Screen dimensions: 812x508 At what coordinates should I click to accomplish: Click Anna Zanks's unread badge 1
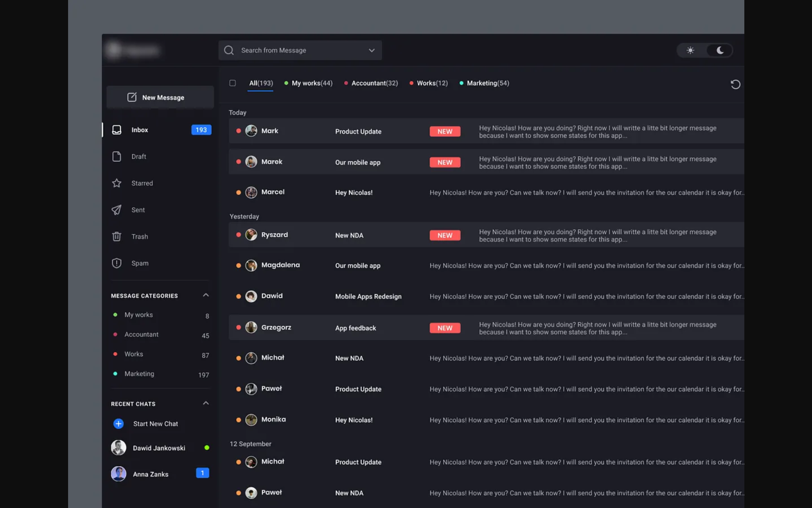(203, 473)
